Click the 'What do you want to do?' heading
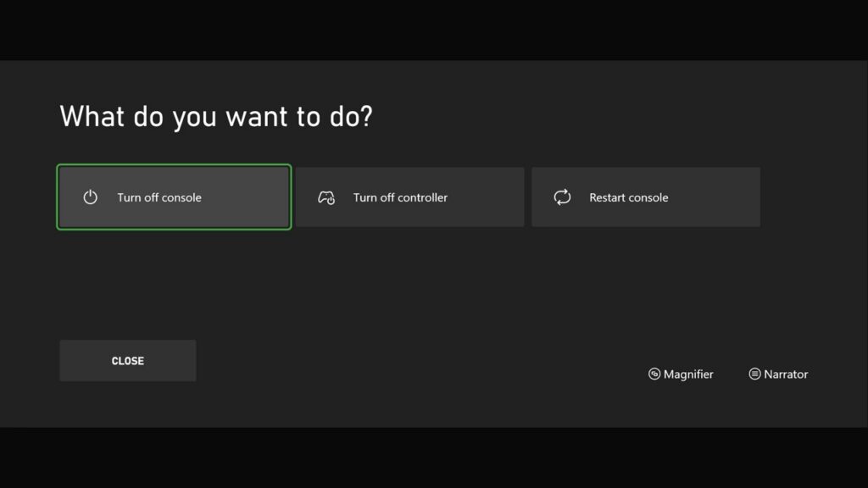This screenshot has width=868, height=488. coord(216,117)
